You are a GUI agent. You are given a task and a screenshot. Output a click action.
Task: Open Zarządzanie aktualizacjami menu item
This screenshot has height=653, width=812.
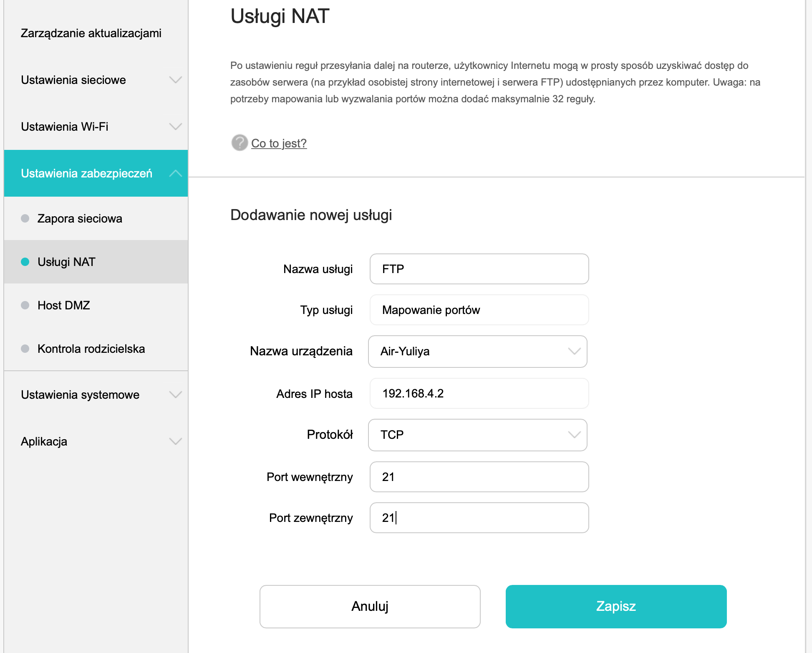(91, 33)
